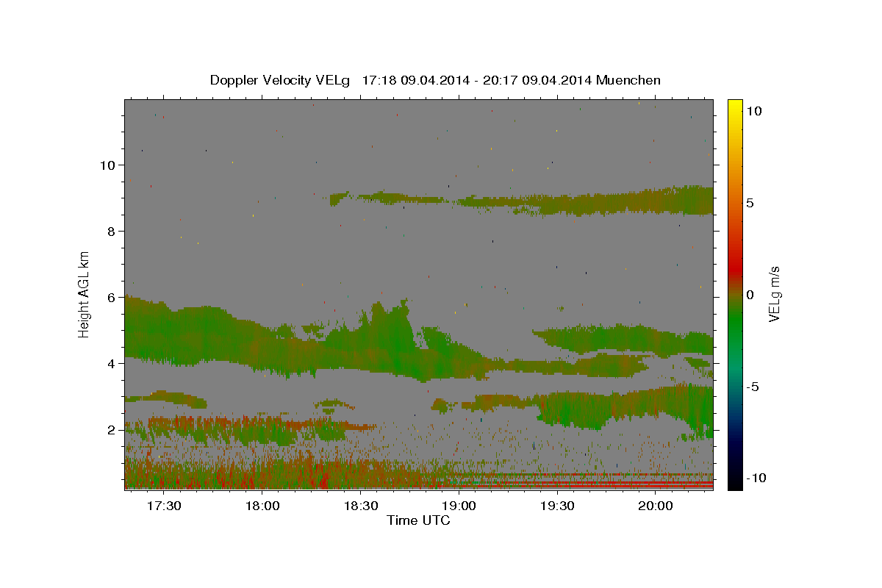Click the height tick label 8
Screen dimensions: 882x588
(112, 232)
